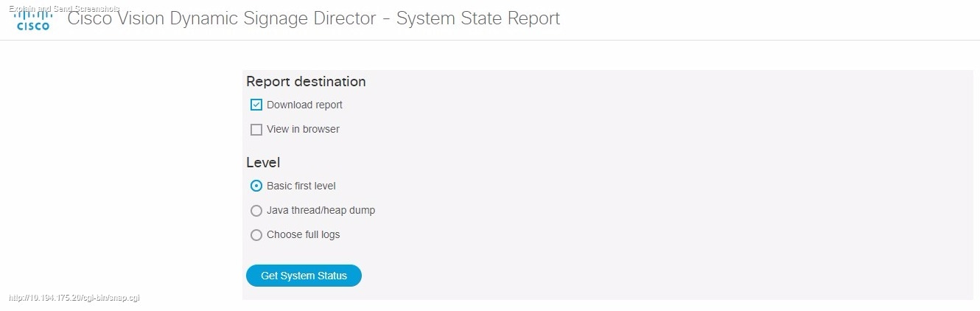Click the "Download report" label text

[x=304, y=105]
